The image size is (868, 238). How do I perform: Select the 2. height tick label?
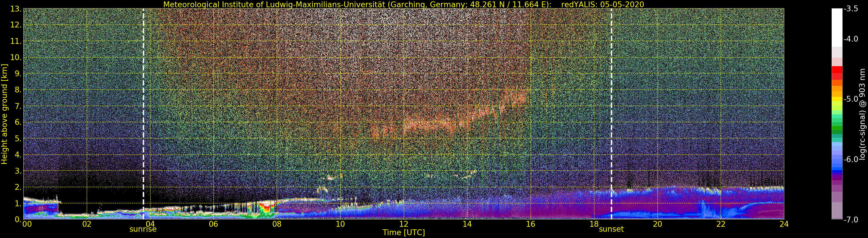(x=18, y=187)
